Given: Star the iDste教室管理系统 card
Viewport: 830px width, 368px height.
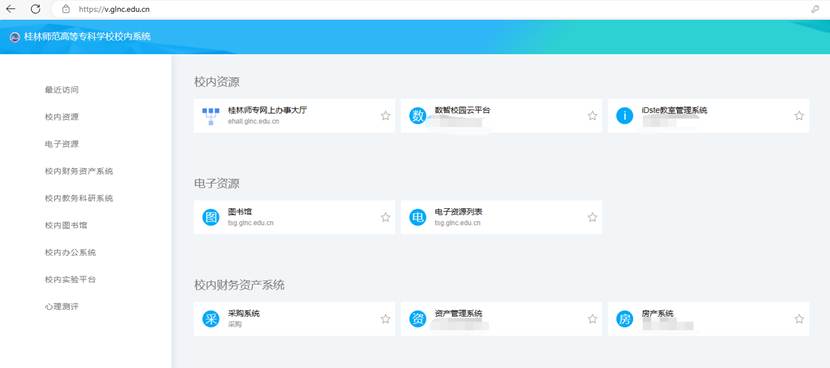Looking at the screenshot, I should pos(799,115).
